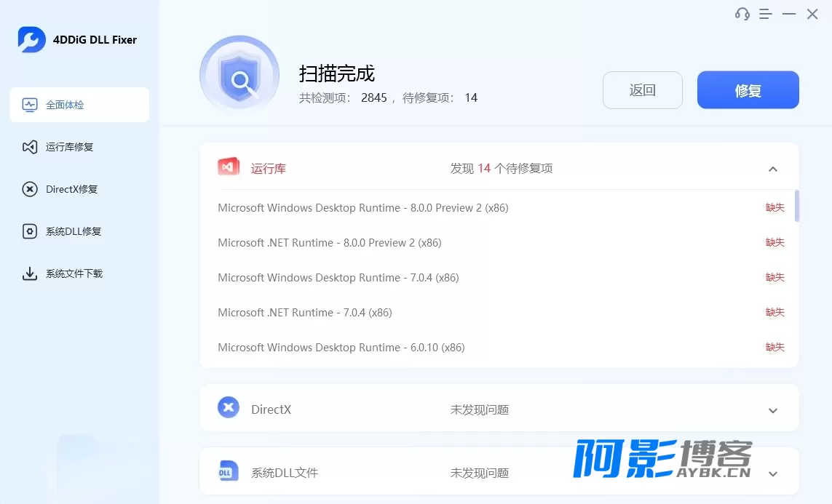Click 缺失 status for Desktop Runtime 6.0.10
Viewport: 832px width, 504px height.
coord(774,347)
